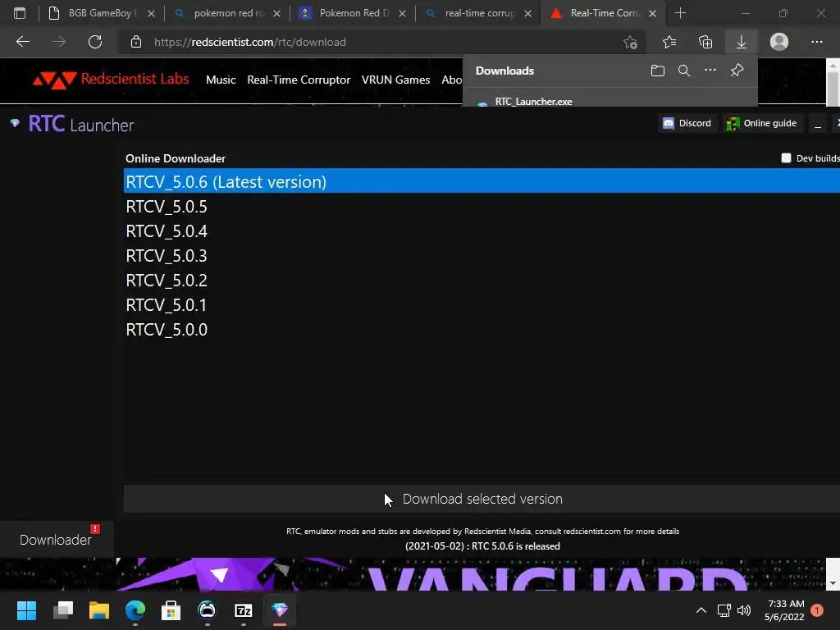Open File Explorer from the taskbar
This screenshot has height=630, width=840.
coord(99,610)
